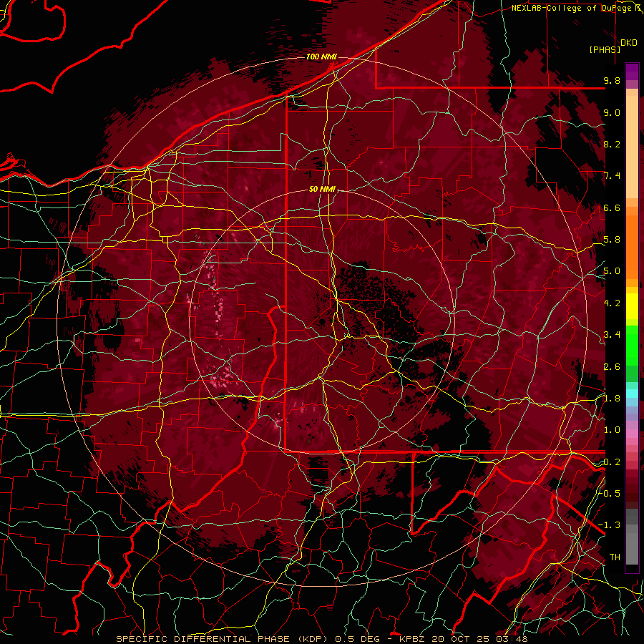Pick the bright green band of the color scale

tap(632, 345)
